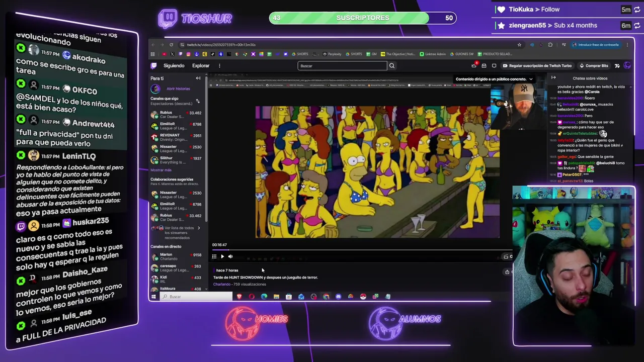Open File Explorer from taskbar
Viewport: 644px width, 362px height.
[x=276, y=297]
